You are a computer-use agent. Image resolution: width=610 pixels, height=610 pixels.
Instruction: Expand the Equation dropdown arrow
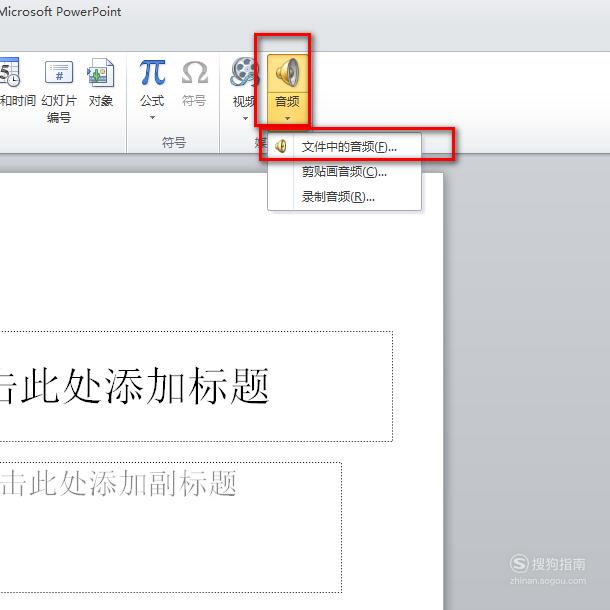pyautogui.click(x=152, y=117)
